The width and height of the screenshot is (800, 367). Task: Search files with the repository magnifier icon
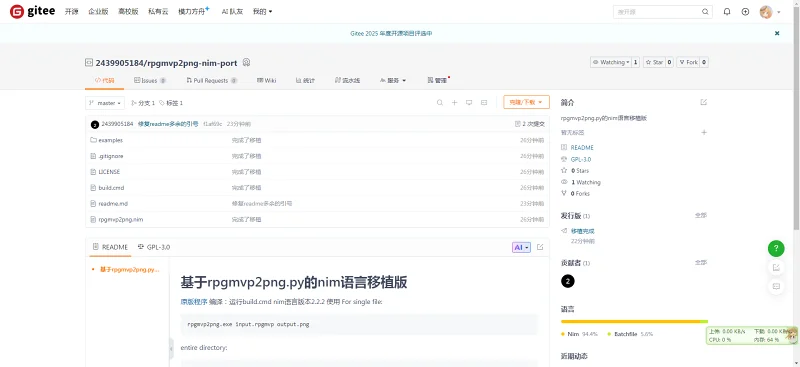[x=440, y=103]
